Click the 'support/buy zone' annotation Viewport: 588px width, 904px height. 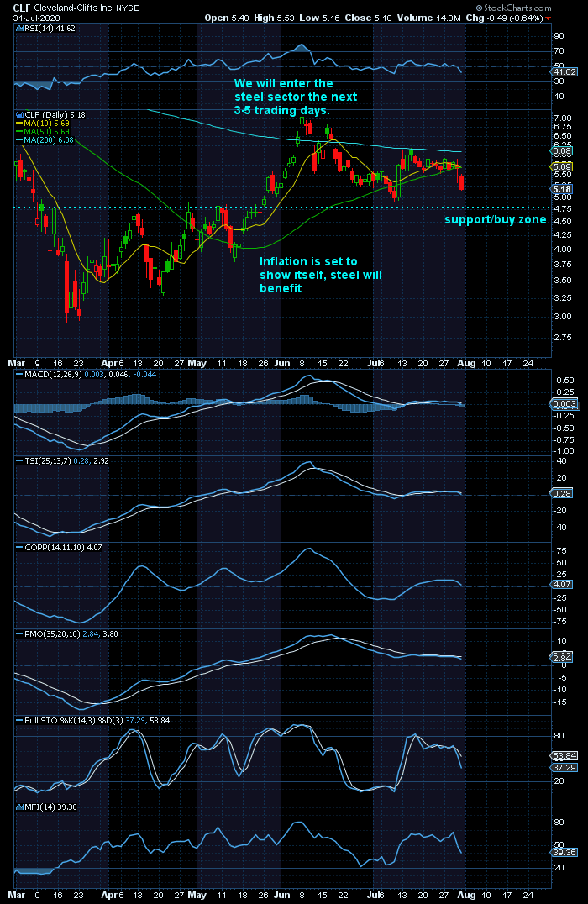496,219
